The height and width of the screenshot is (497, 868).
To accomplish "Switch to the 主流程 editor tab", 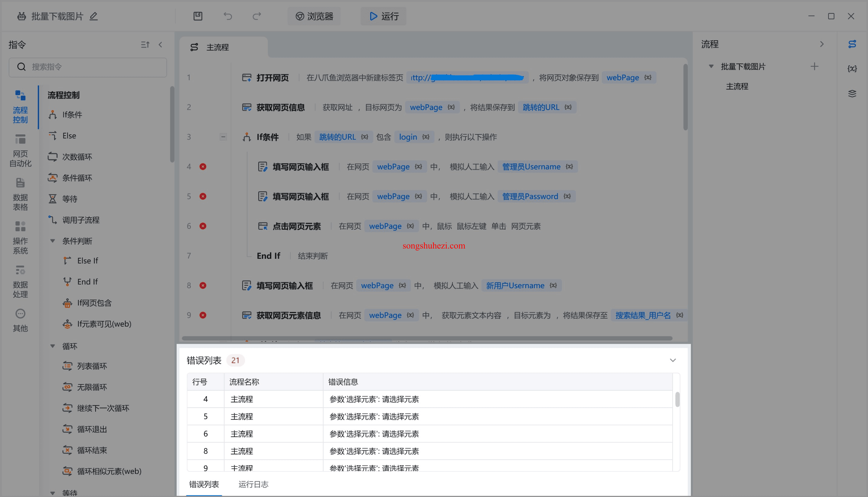I will pos(224,47).
